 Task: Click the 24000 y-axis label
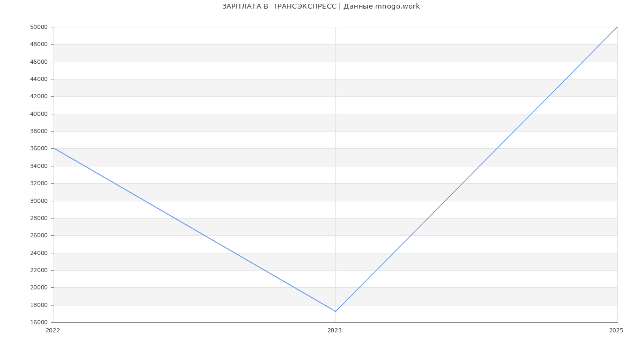(x=39, y=253)
